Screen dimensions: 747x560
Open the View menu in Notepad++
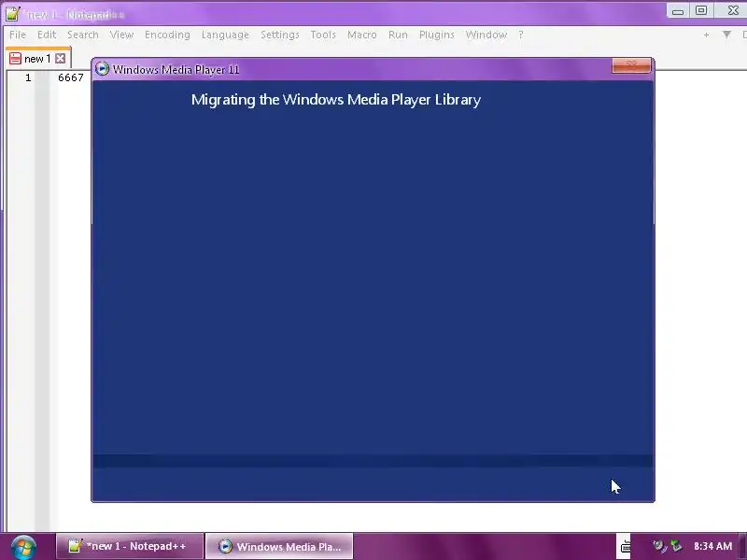(x=121, y=35)
